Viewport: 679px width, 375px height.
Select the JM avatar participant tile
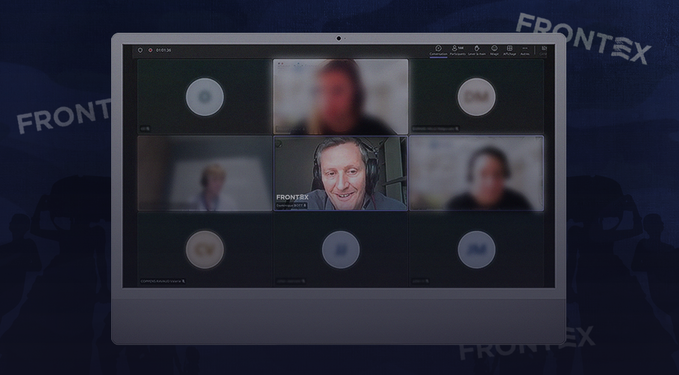tap(477, 250)
